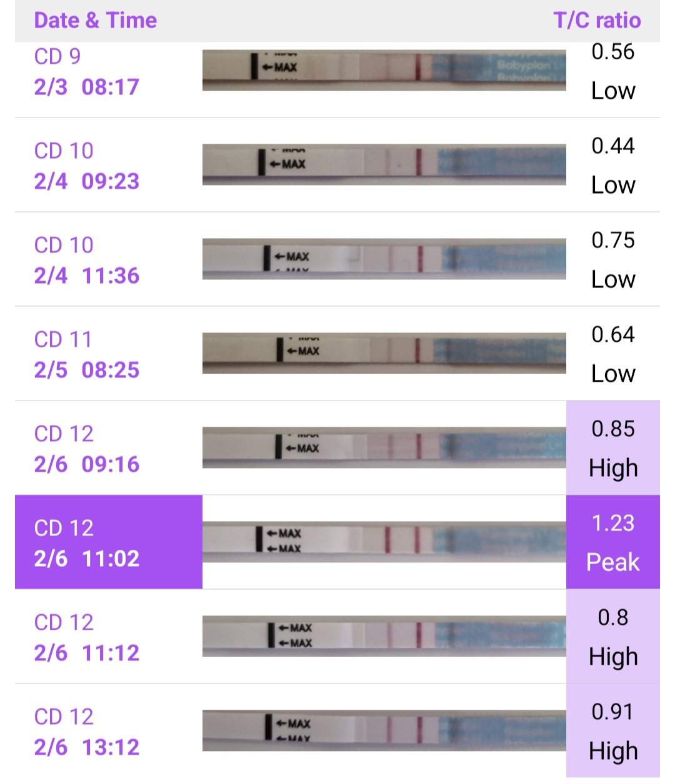675x784 pixels.
Task: Select the CD 9 date entry
Action: pyautogui.click(x=86, y=71)
